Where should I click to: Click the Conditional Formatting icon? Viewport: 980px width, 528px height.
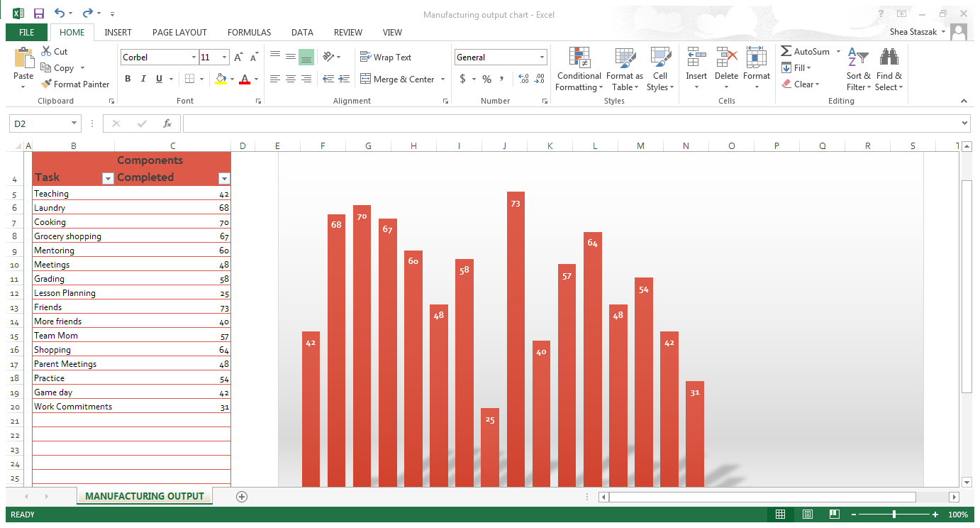point(579,58)
